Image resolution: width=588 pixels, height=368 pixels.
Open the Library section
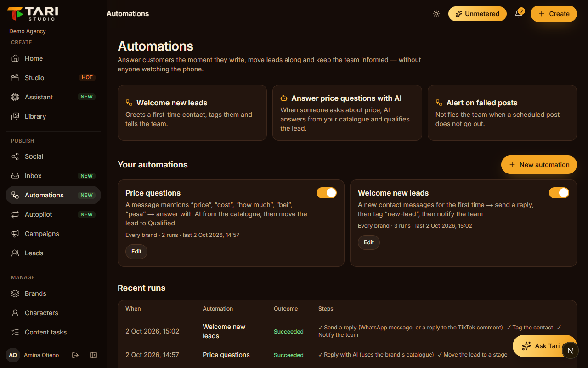tap(53, 116)
